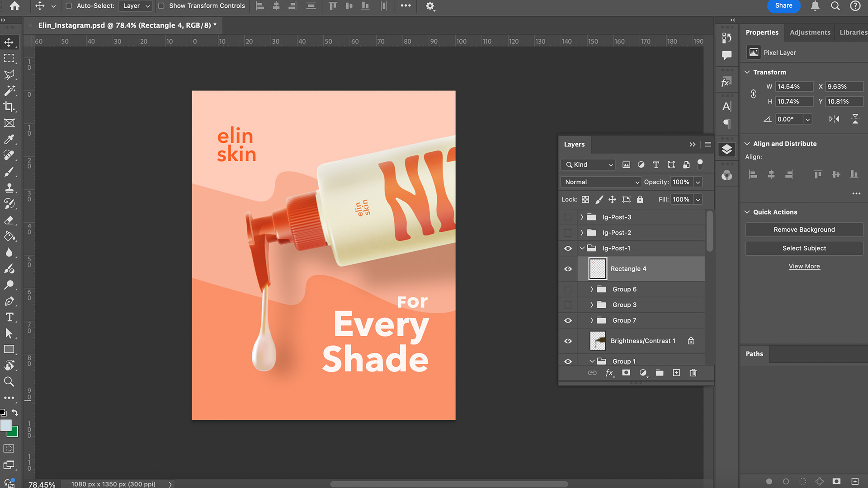Enable Show Transform Controls checkbox

(161, 6)
